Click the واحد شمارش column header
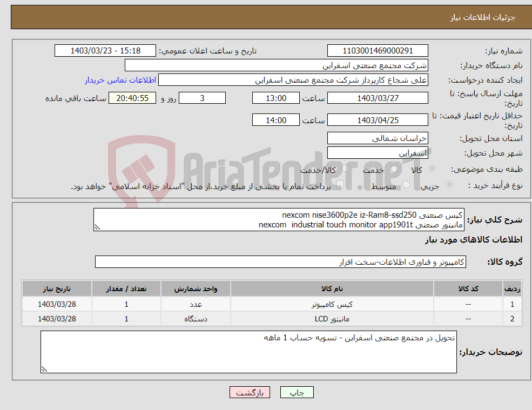The height and width of the screenshot is (410, 532). (x=196, y=289)
